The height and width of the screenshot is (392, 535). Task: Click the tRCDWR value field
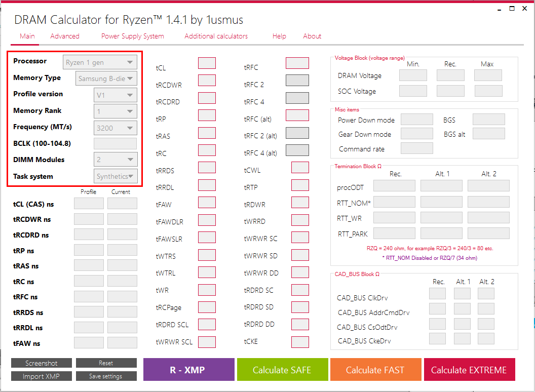coord(207,80)
